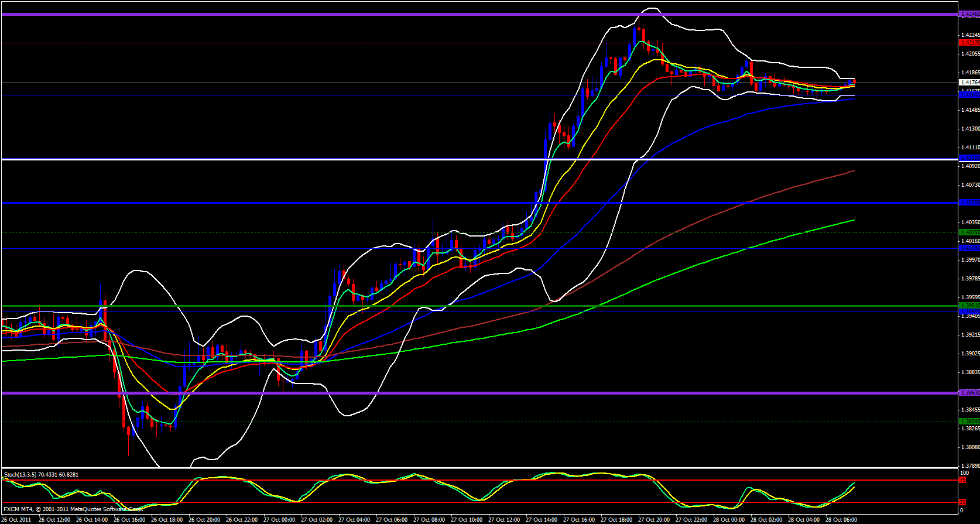Click the blue 1.40090 price label
Image resolution: width=980 pixels, height=524 pixels.
tap(969, 248)
